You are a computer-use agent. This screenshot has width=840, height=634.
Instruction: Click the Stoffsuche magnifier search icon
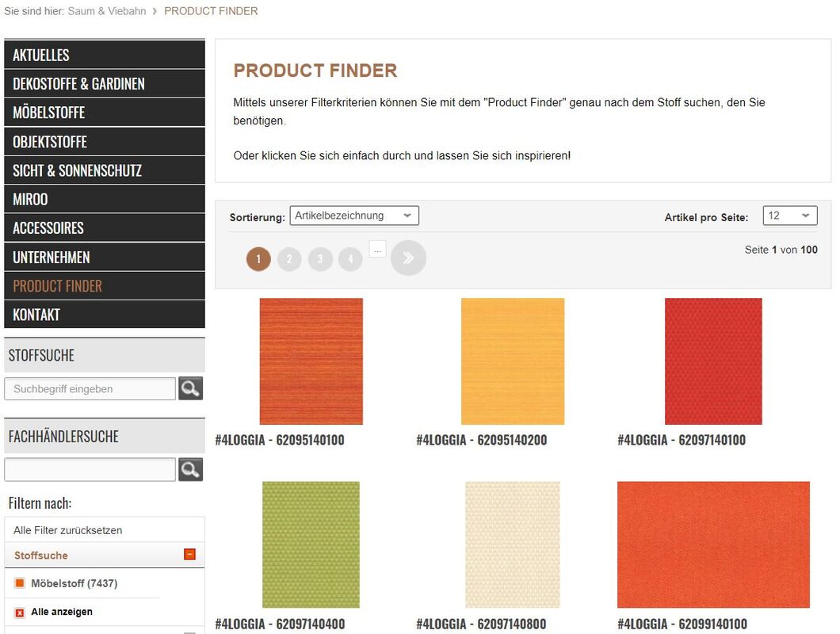pos(190,388)
